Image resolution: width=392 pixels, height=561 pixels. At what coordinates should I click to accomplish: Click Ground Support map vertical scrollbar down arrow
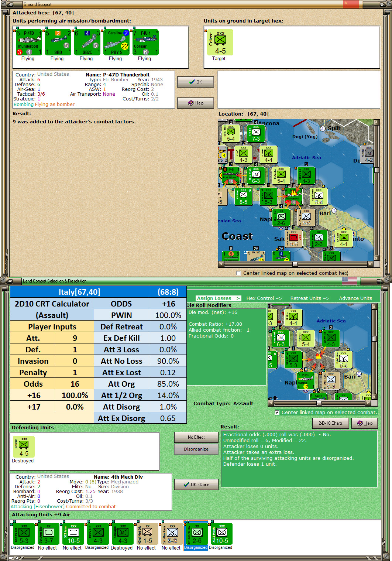point(376,258)
